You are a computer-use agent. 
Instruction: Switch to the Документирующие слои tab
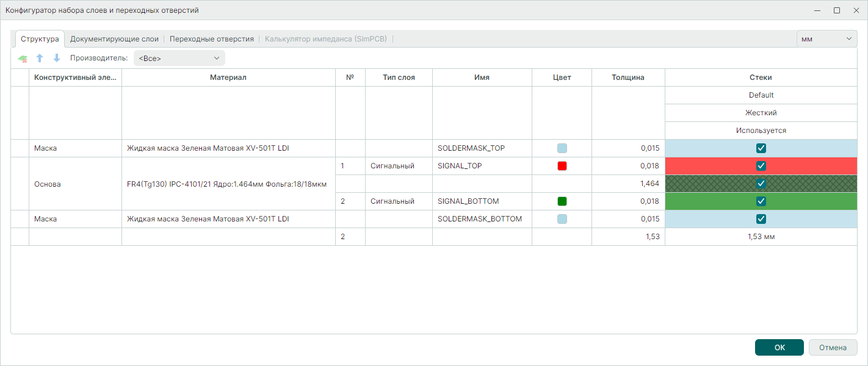(x=114, y=39)
